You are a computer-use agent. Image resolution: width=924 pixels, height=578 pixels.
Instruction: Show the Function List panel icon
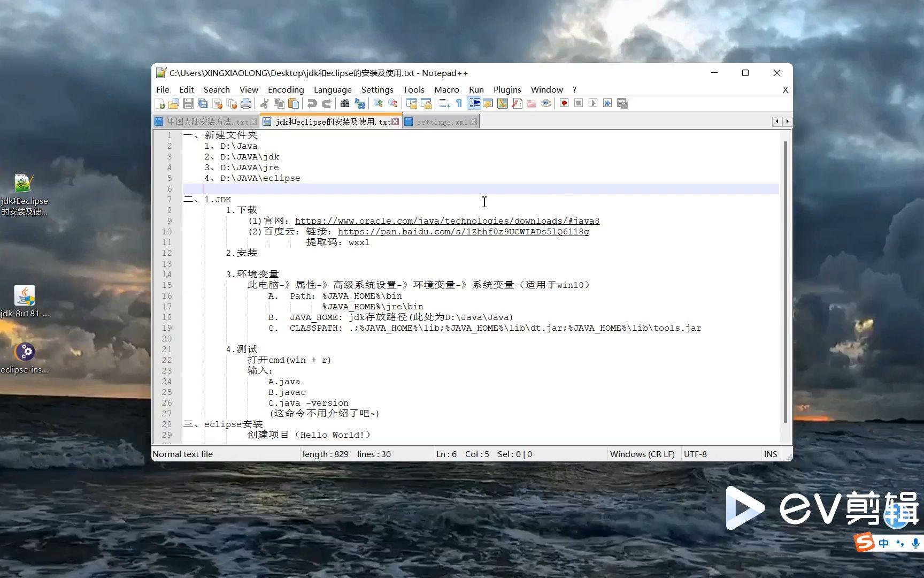(517, 103)
